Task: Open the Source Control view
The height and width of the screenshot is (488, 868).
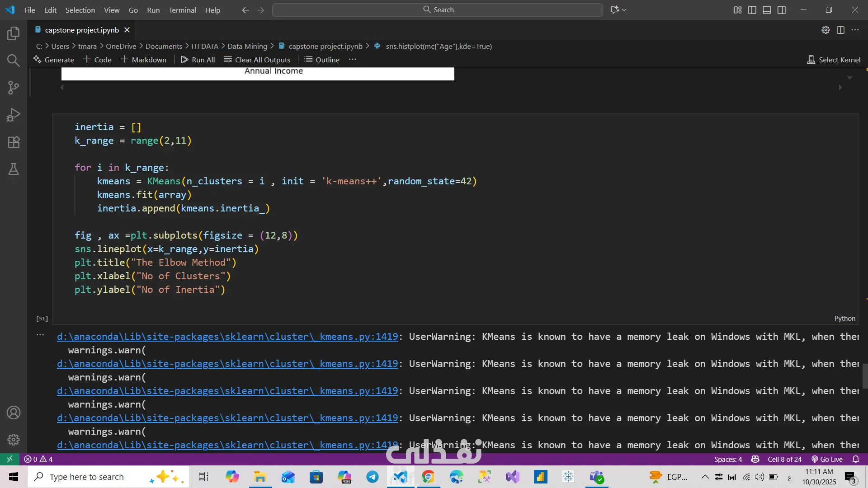Action: click(x=14, y=88)
